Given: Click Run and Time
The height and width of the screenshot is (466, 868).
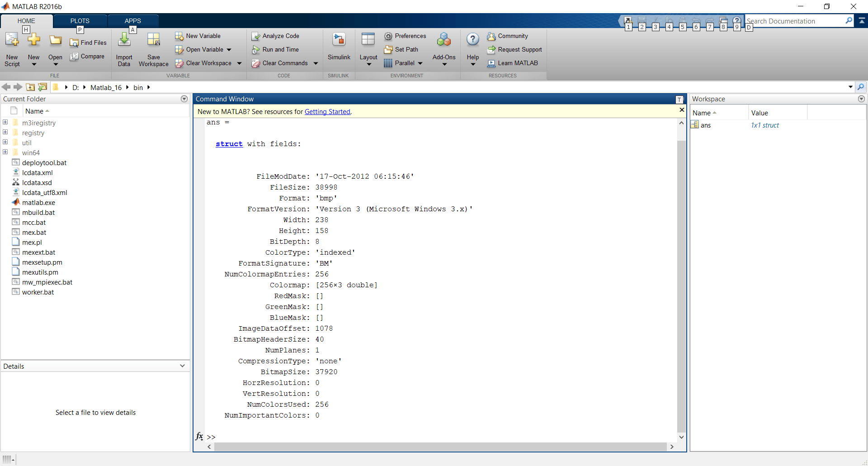Looking at the screenshot, I should point(275,49).
